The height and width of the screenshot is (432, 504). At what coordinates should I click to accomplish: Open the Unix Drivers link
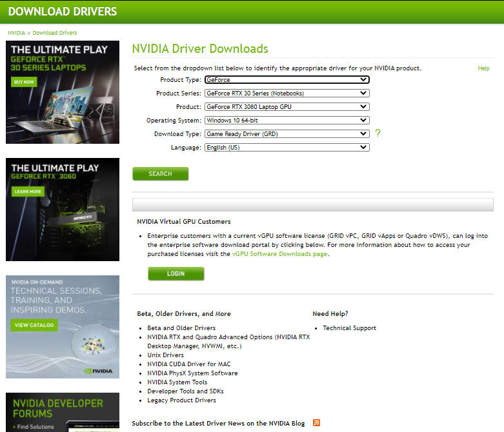click(166, 355)
